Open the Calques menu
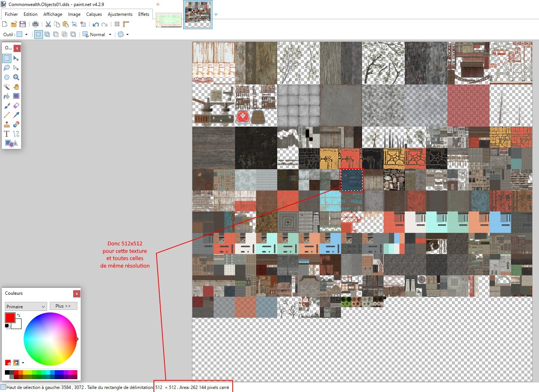 (x=94, y=14)
